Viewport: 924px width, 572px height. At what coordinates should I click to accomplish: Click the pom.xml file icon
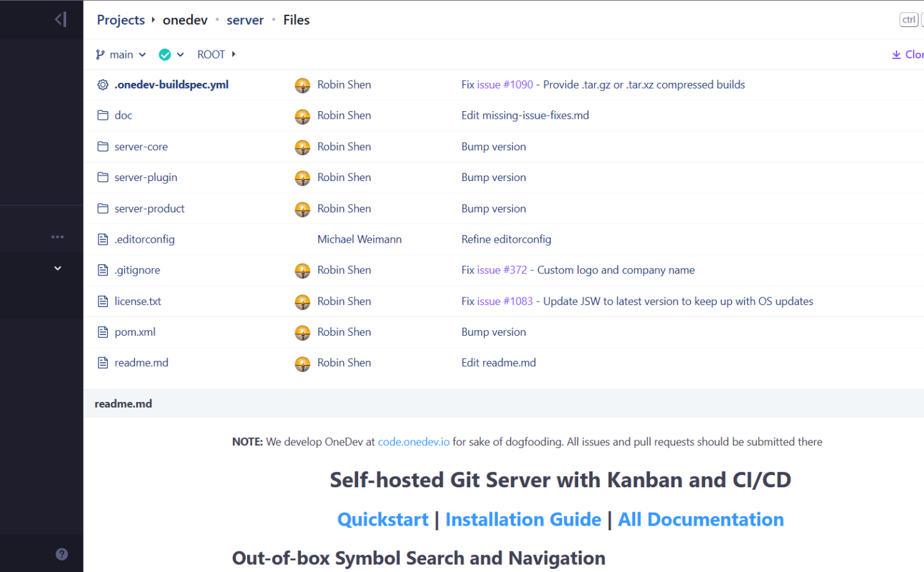point(103,332)
